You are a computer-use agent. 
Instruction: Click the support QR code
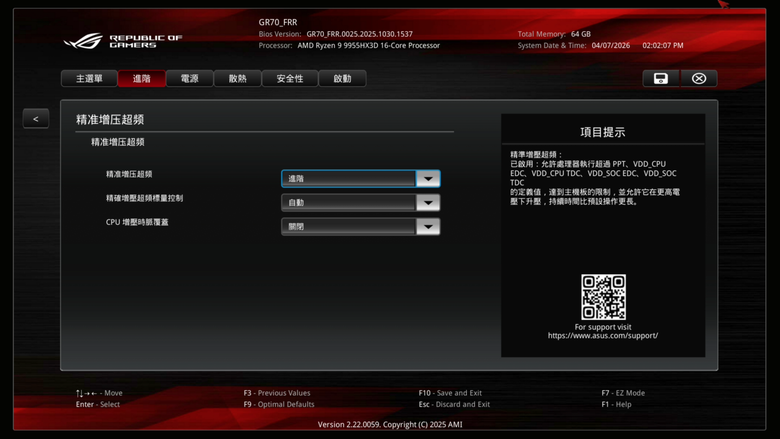point(603,297)
